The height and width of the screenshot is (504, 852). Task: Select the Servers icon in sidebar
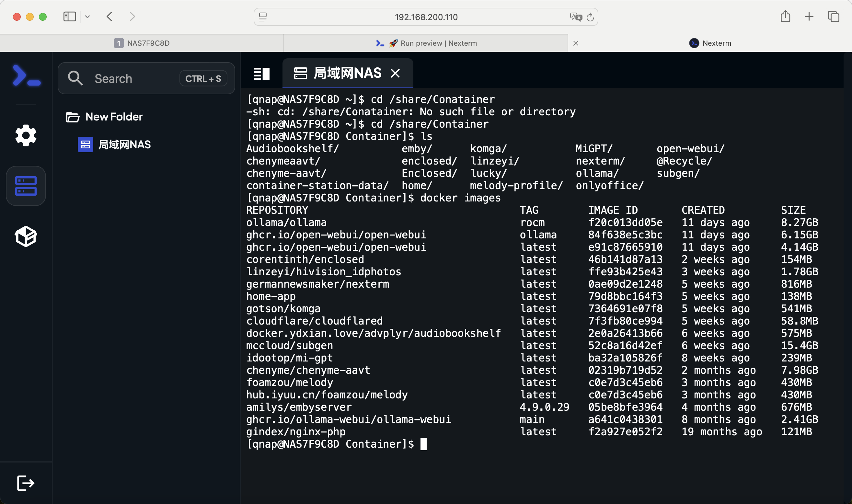pos(26,186)
